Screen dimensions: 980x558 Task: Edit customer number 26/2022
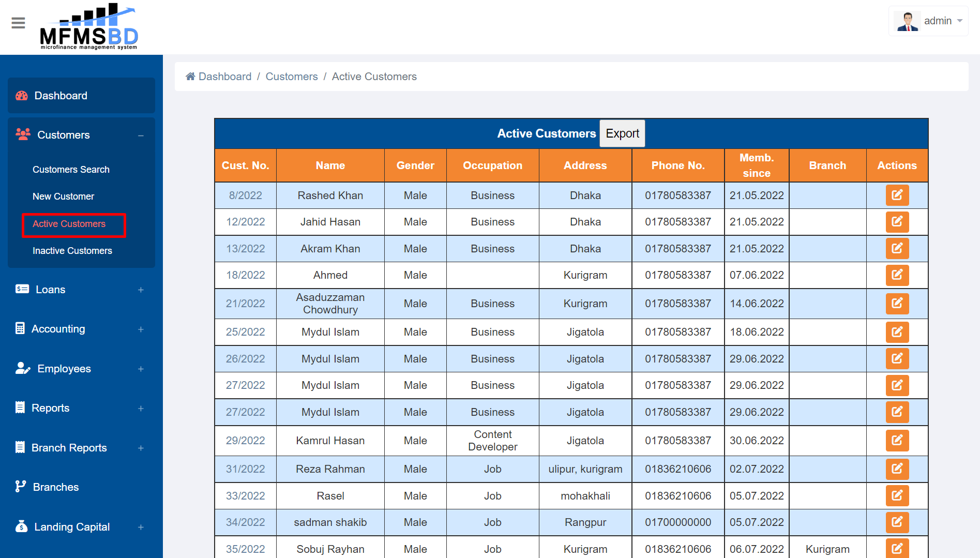point(897,359)
